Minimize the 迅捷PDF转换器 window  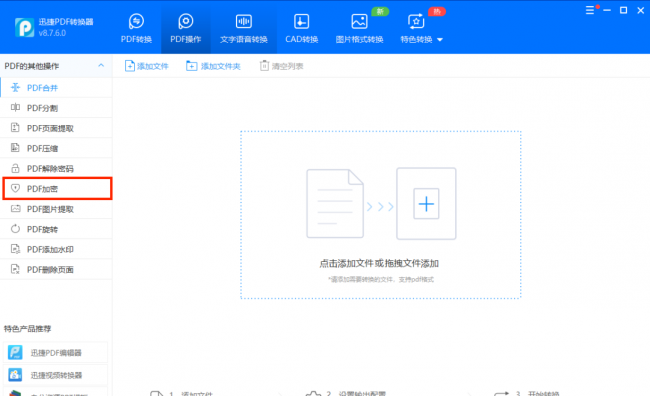pos(607,10)
